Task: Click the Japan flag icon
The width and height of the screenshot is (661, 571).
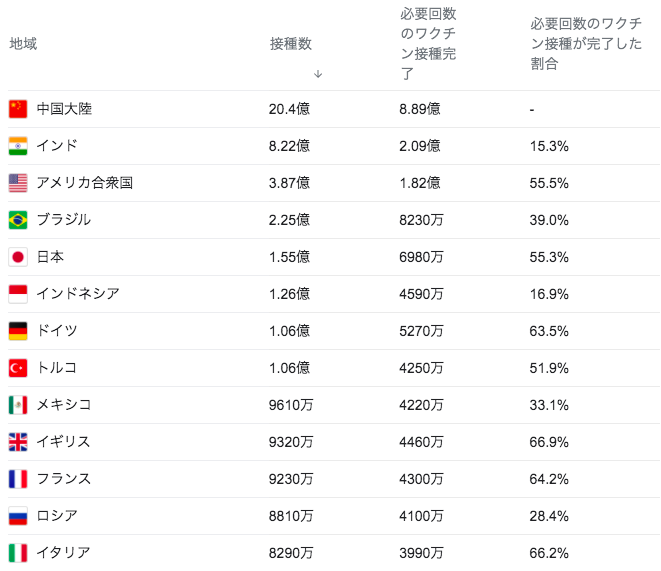Action: [x=18, y=257]
